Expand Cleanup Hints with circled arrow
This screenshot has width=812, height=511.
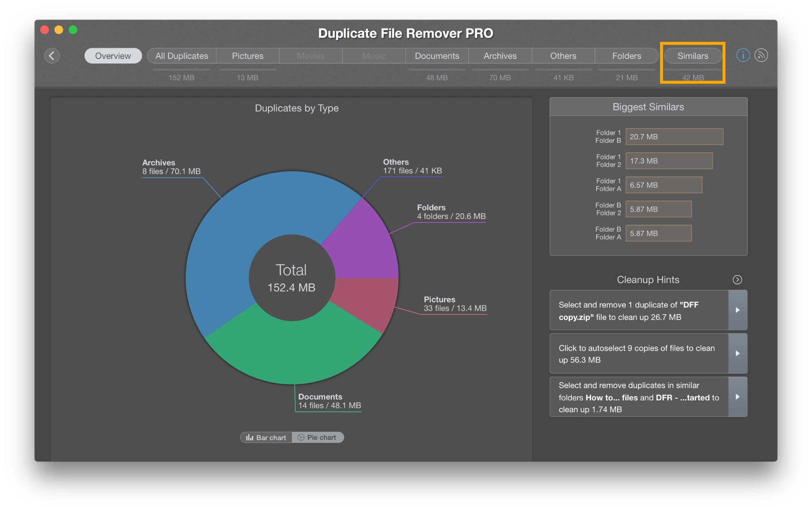tap(737, 280)
